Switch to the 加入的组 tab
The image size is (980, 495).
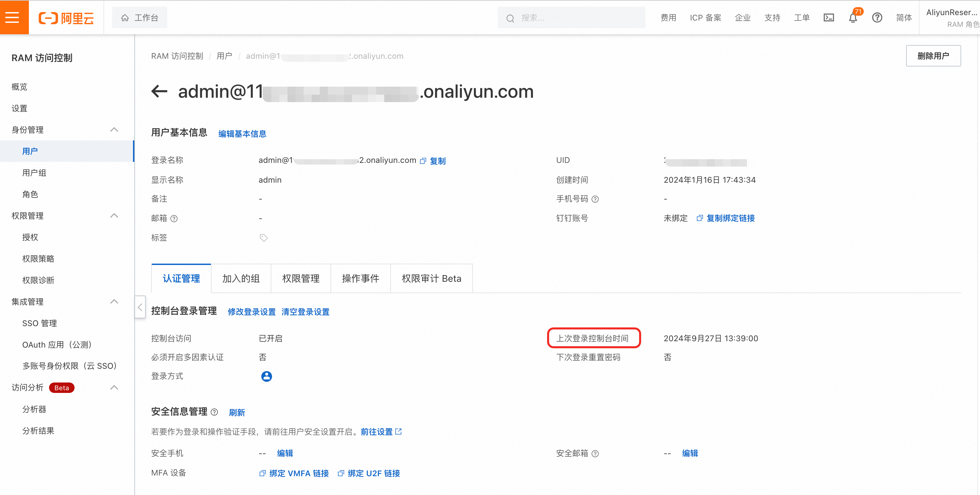tap(241, 278)
